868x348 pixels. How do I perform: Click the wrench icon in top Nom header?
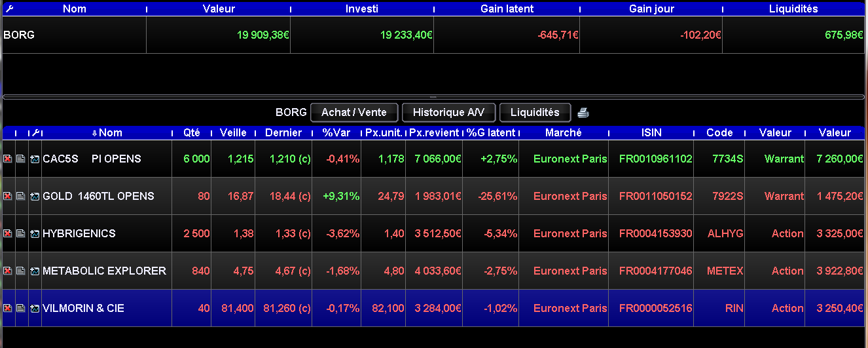9,9
